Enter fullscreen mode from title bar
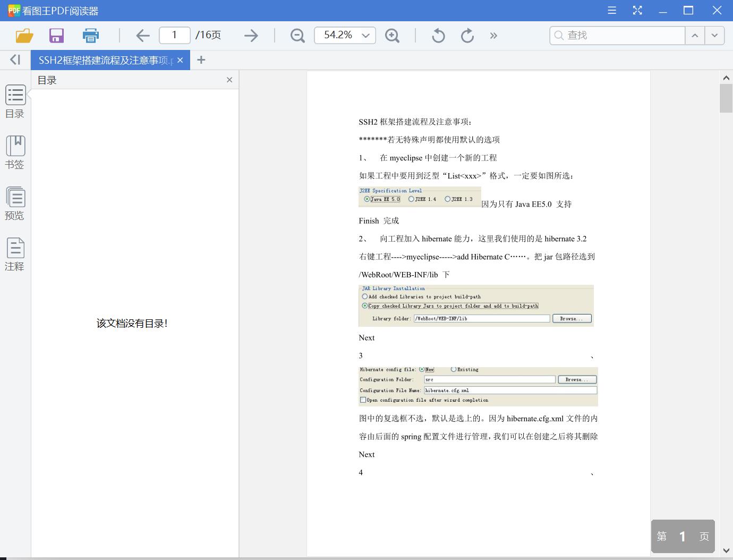This screenshot has height=560, width=733. tap(637, 10)
